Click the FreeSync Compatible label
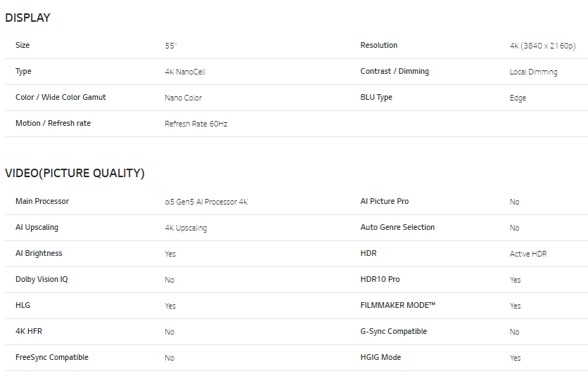The image size is (588, 388). click(x=52, y=357)
